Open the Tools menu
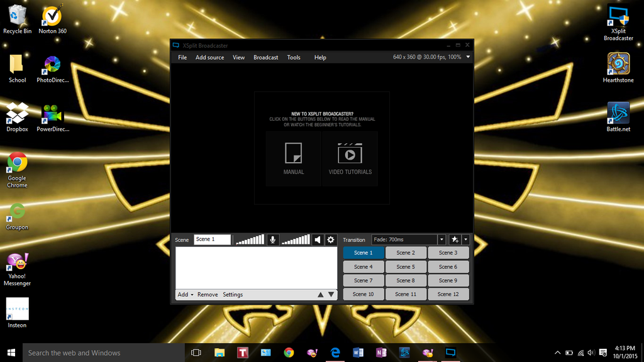This screenshot has height=362, width=644. pos(294,57)
